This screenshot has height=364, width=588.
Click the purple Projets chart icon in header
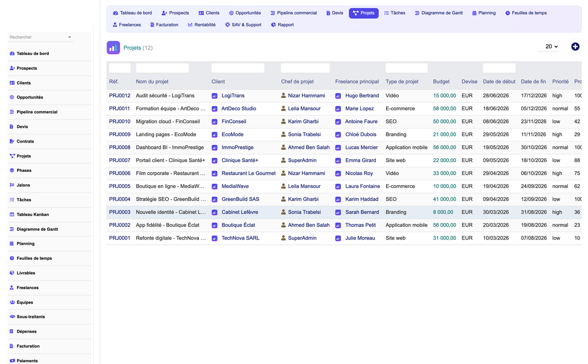113,48
